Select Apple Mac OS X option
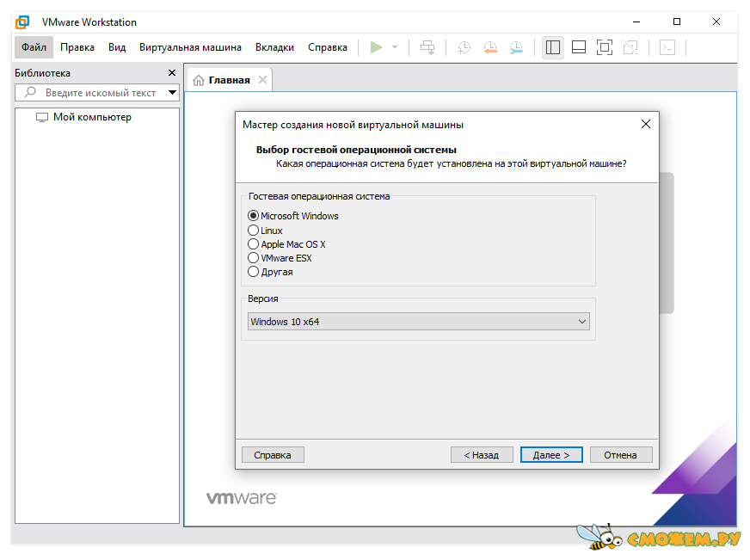Screen dimensions: 750x560 [x=254, y=244]
